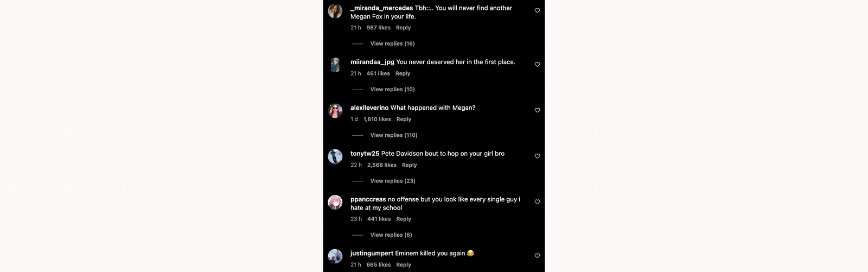
Task: Expand View replies (6) under ppanccreas
Action: coord(391,235)
